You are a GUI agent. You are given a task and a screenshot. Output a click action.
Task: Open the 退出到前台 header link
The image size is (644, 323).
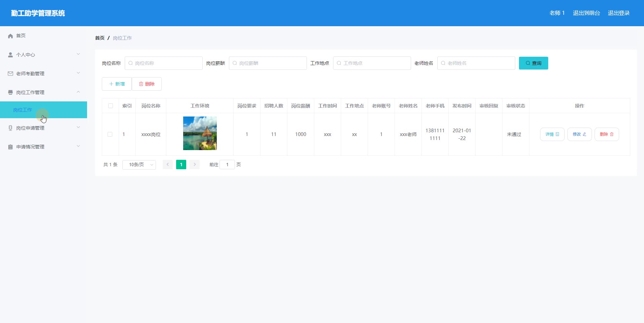coord(586,13)
